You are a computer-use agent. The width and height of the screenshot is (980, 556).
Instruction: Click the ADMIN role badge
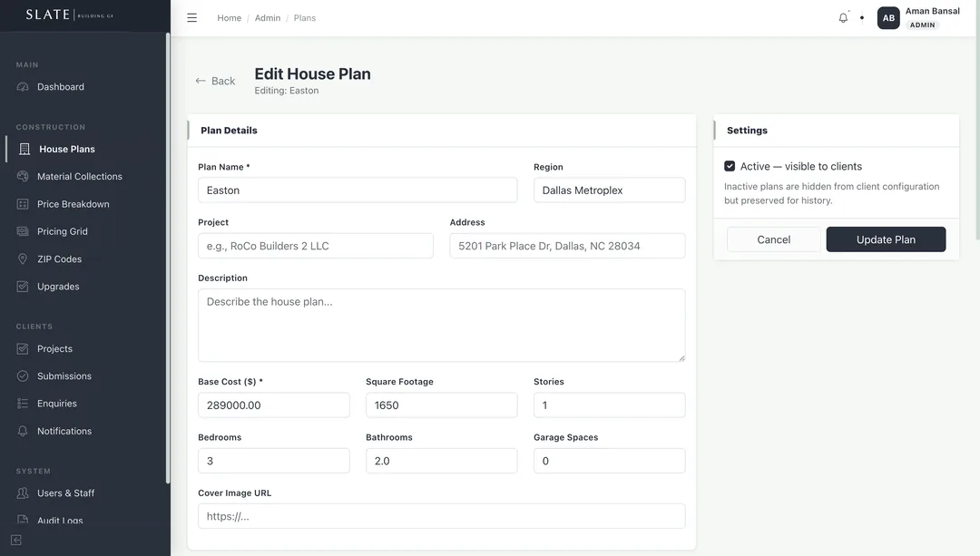click(x=923, y=25)
